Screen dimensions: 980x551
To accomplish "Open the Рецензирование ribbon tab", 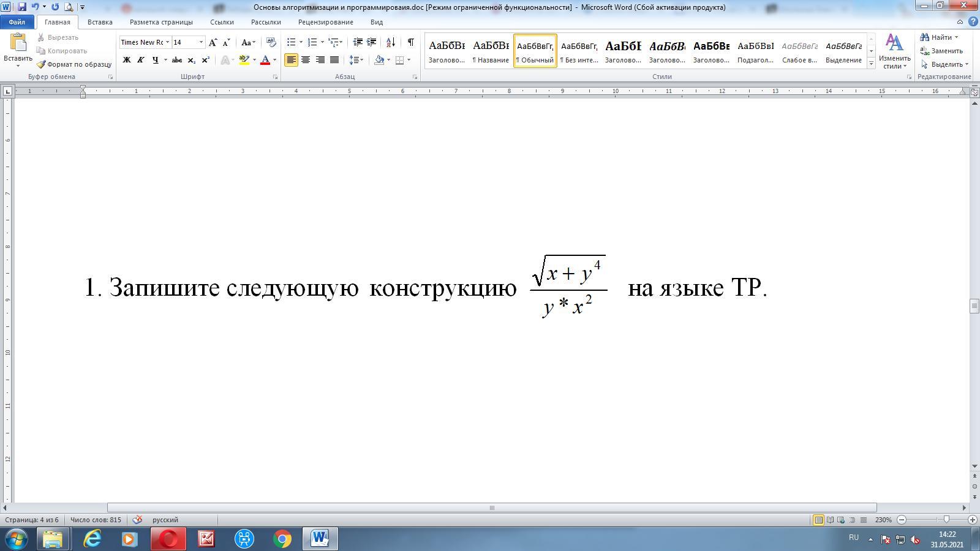I will [325, 22].
